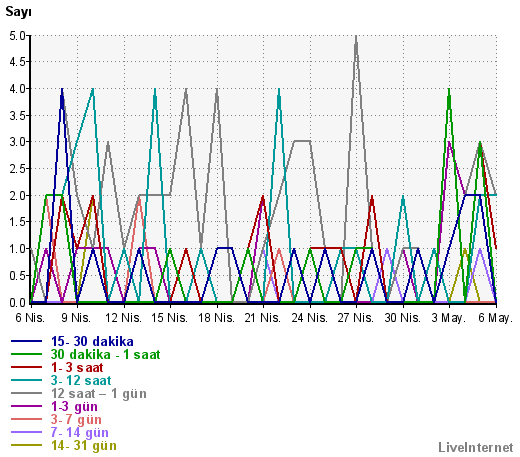This screenshot has width=520, height=457.
Task: Click the '18 Nis.' date label
Action: tap(216, 318)
